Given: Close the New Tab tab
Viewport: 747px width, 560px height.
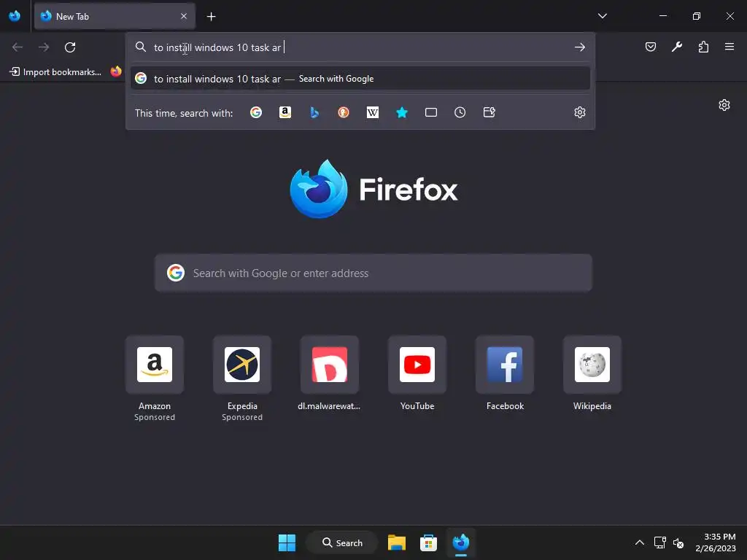Looking at the screenshot, I should coord(184,16).
